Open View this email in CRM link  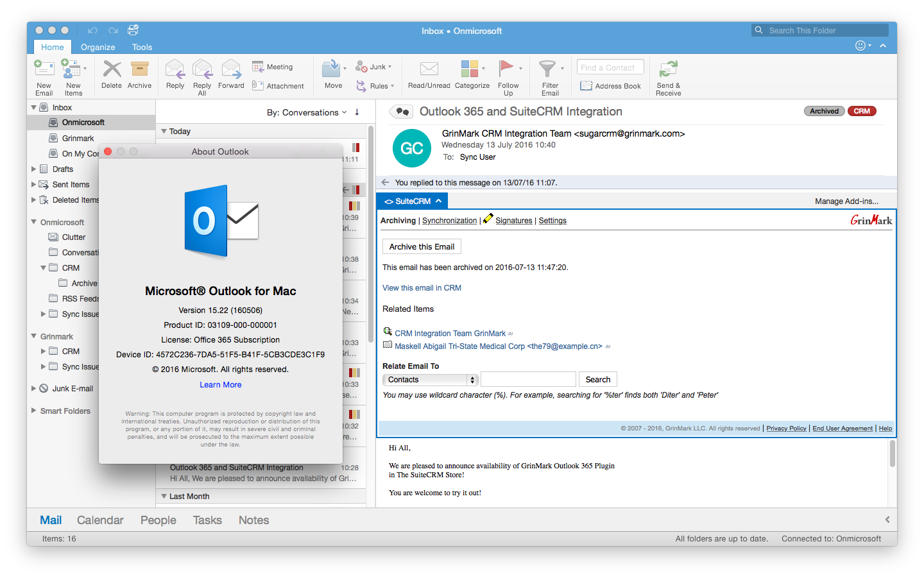(x=422, y=288)
